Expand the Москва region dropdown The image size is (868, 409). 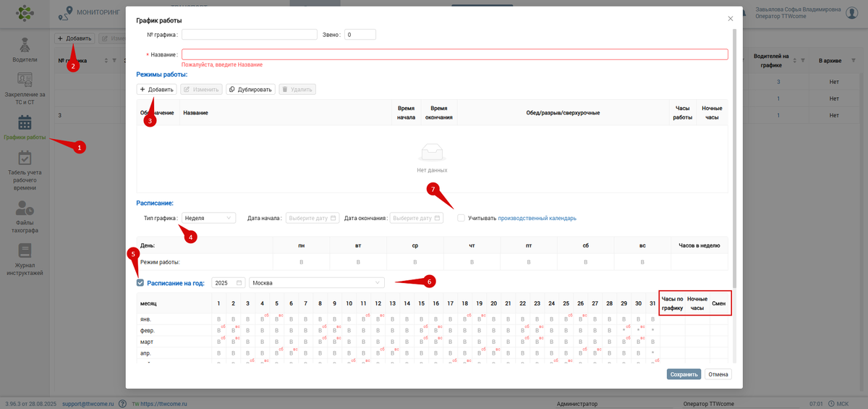click(x=317, y=283)
